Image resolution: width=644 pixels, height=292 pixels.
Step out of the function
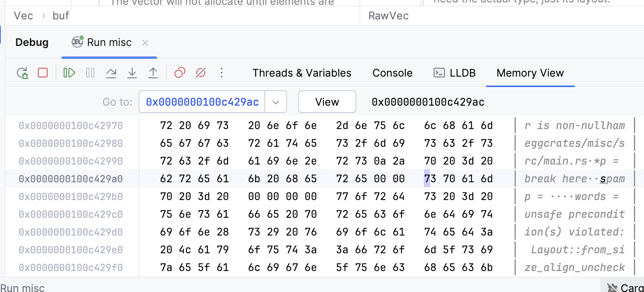tap(153, 73)
